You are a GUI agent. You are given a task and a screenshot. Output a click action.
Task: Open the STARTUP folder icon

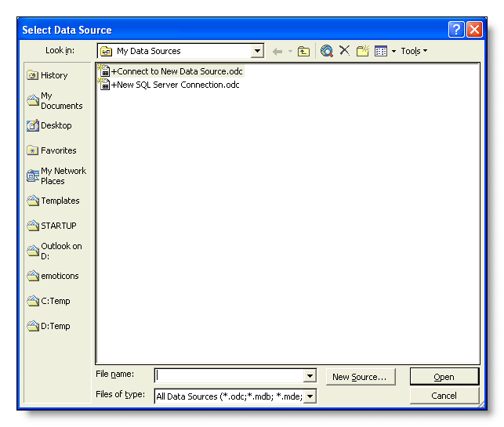click(x=33, y=226)
